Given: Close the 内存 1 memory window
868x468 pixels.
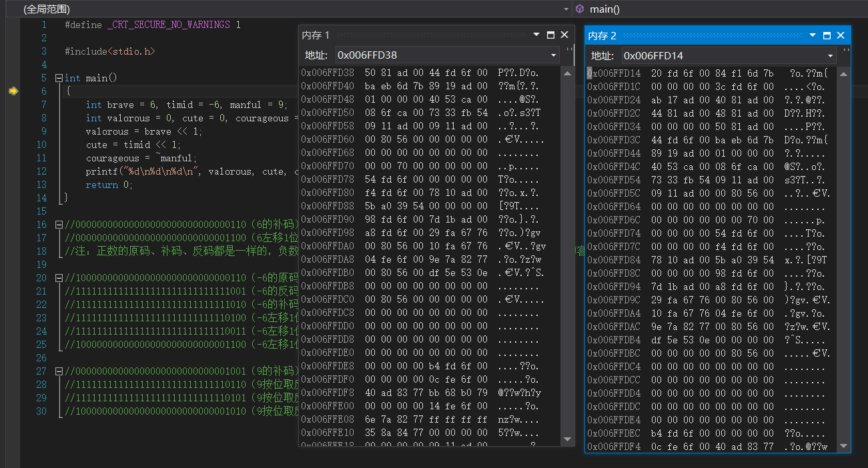Looking at the screenshot, I should click(564, 35).
